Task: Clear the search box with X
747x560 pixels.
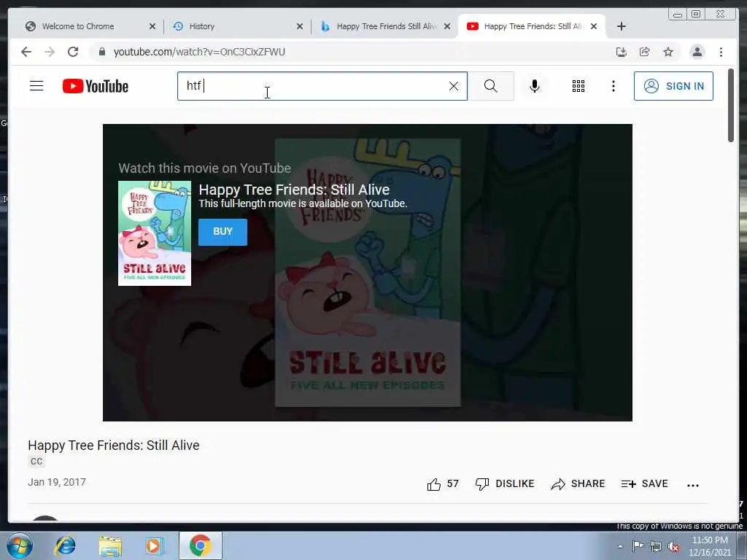Action: click(x=454, y=86)
